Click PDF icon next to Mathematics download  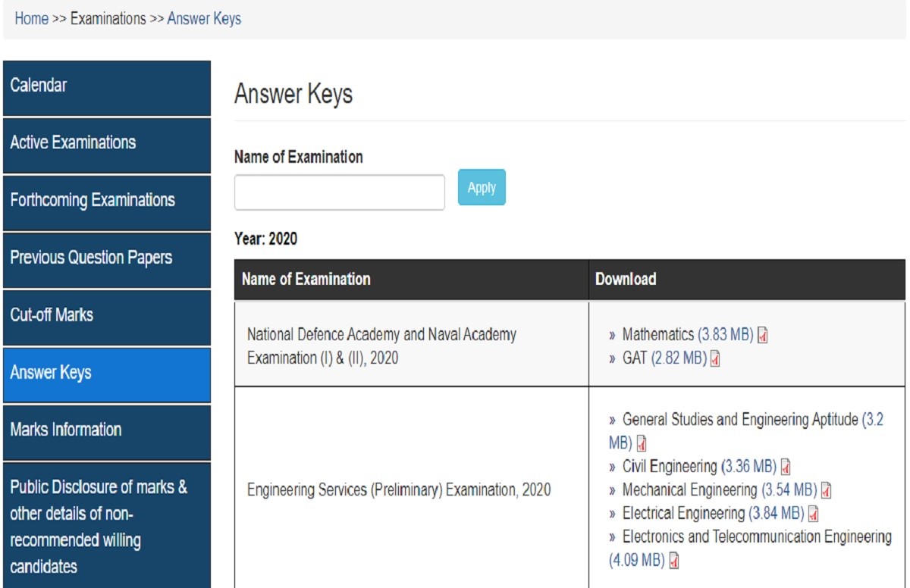click(763, 335)
